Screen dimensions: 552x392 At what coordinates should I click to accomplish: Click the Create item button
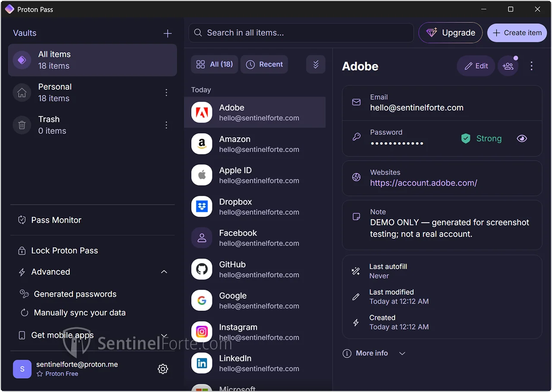(x=517, y=33)
